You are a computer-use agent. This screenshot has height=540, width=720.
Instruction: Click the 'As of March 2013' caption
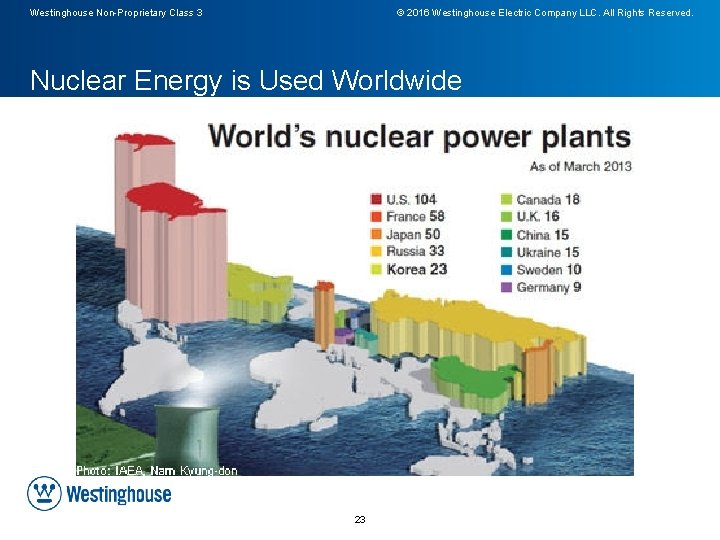[580, 166]
